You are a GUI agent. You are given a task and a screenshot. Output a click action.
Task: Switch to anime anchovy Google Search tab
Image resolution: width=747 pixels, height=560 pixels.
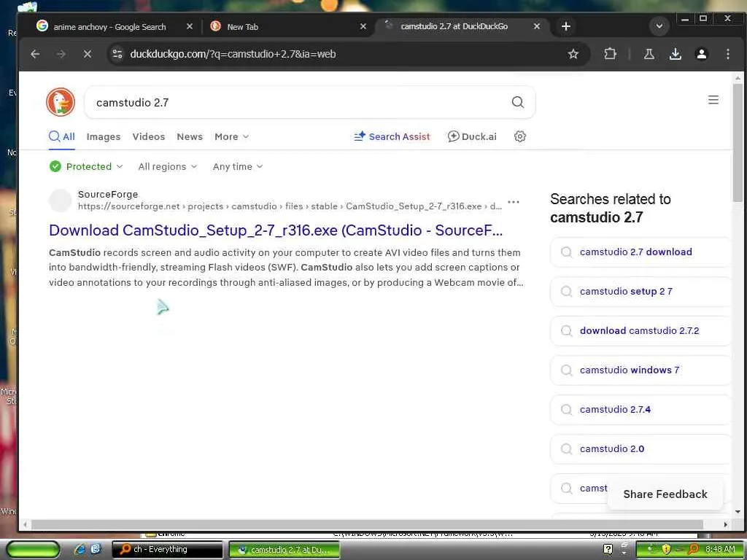click(x=109, y=27)
